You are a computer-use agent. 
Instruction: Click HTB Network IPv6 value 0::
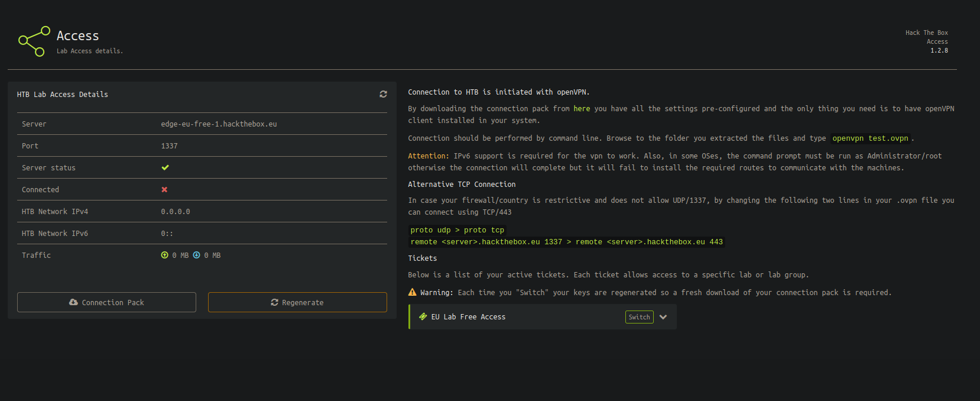(x=167, y=234)
